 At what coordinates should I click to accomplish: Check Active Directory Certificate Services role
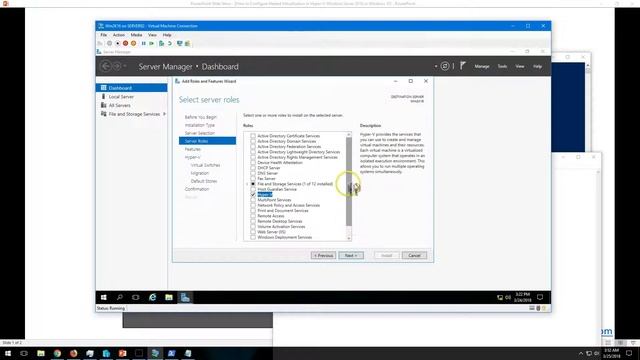tap(253, 136)
